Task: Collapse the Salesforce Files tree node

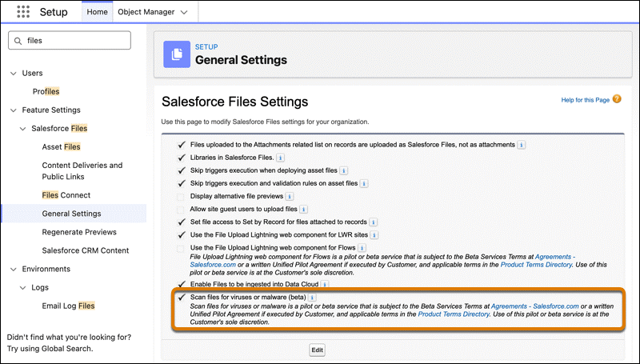Action: pos(23,128)
